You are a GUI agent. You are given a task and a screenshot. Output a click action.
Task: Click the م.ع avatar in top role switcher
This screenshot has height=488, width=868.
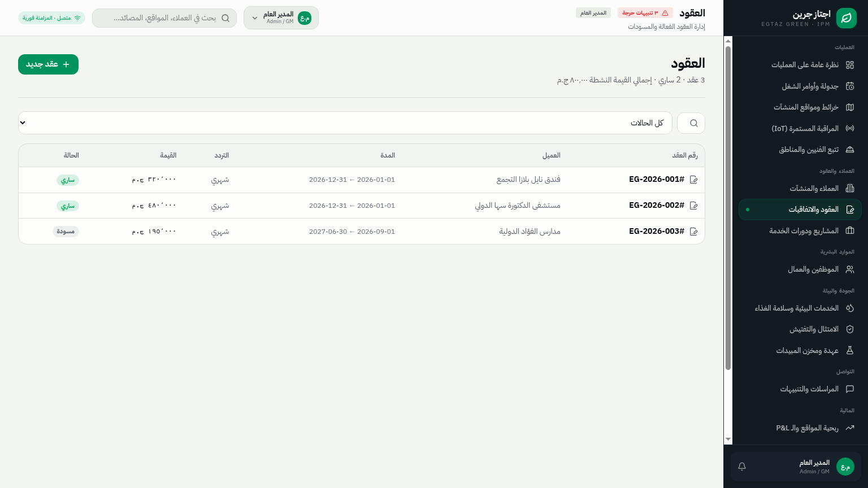(x=305, y=18)
